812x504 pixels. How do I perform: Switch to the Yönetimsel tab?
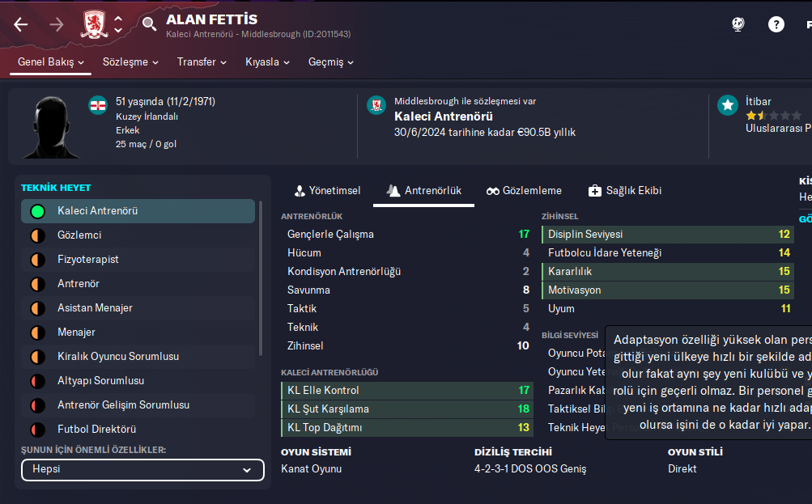(326, 191)
